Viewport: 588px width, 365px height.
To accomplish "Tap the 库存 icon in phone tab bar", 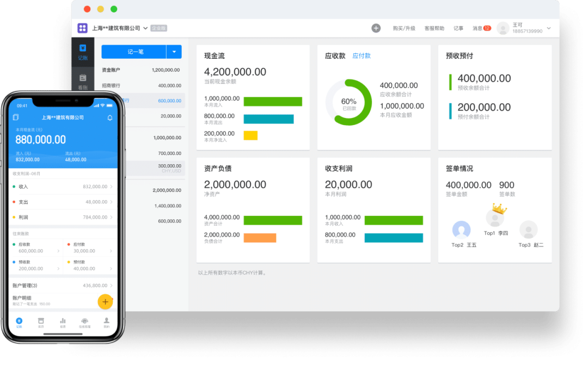I will [41, 322].
